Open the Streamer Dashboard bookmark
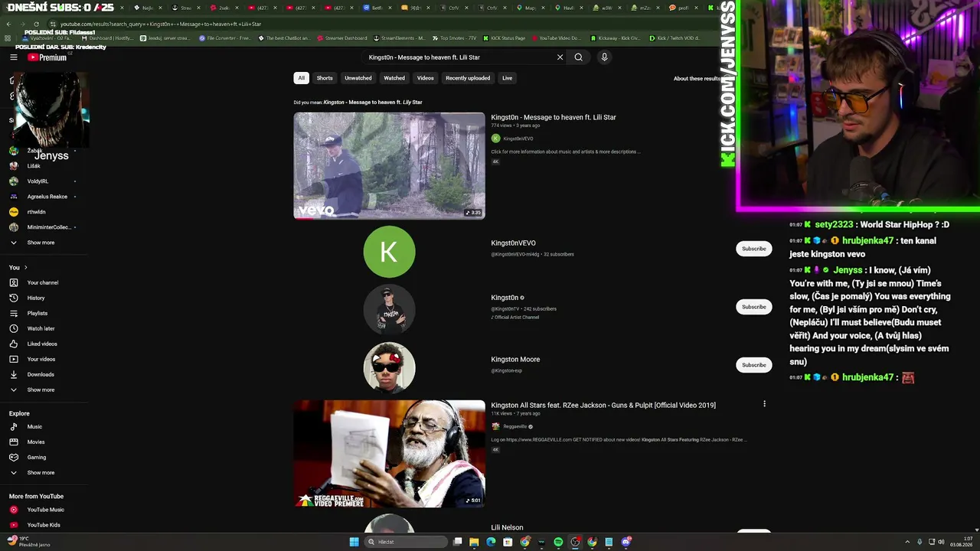The image size is (980, 551). click(341, 37)
